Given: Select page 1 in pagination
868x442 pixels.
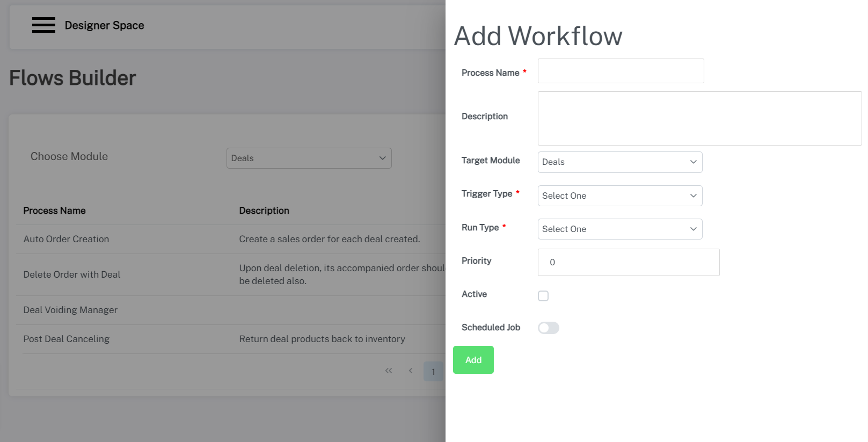Looking at the screenshot, I should [433, 372].
